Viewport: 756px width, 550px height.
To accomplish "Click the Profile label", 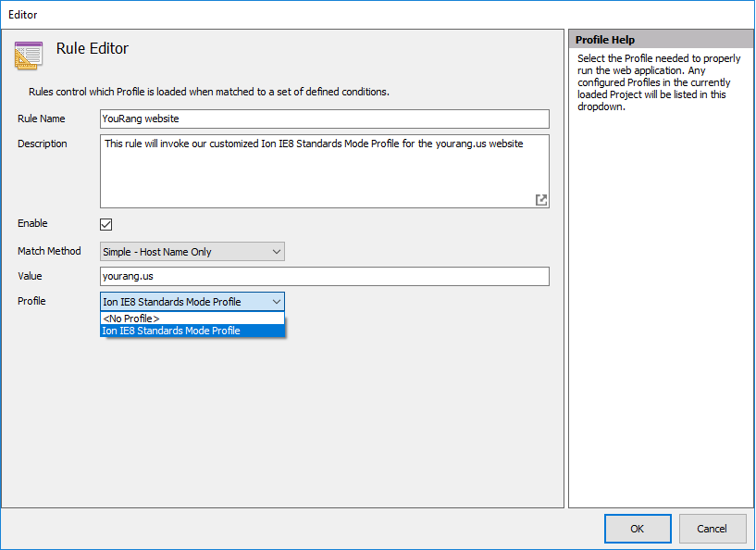I will click(31, 301).
